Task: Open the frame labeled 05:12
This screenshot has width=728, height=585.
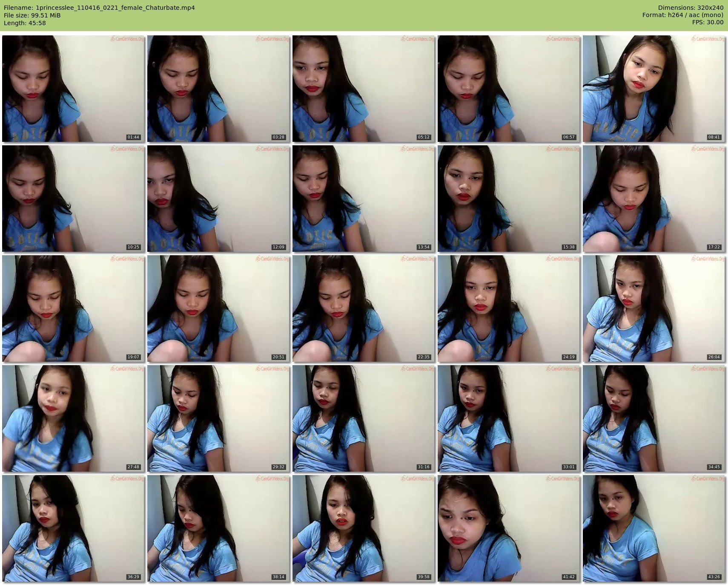Action: coord(364,89)
